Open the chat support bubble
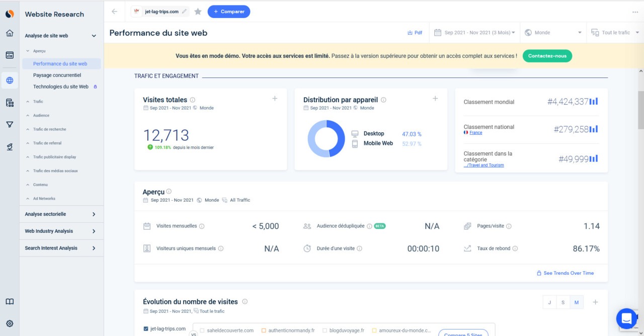Image resolution: width=644 pixels, height=336 pixels. pos(627,318)
